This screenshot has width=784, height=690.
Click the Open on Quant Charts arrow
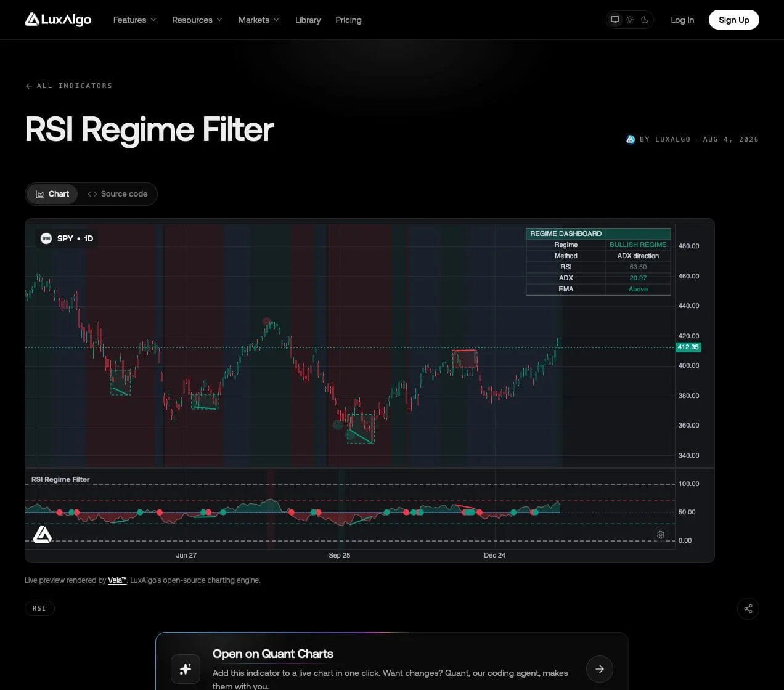[600, 669]
